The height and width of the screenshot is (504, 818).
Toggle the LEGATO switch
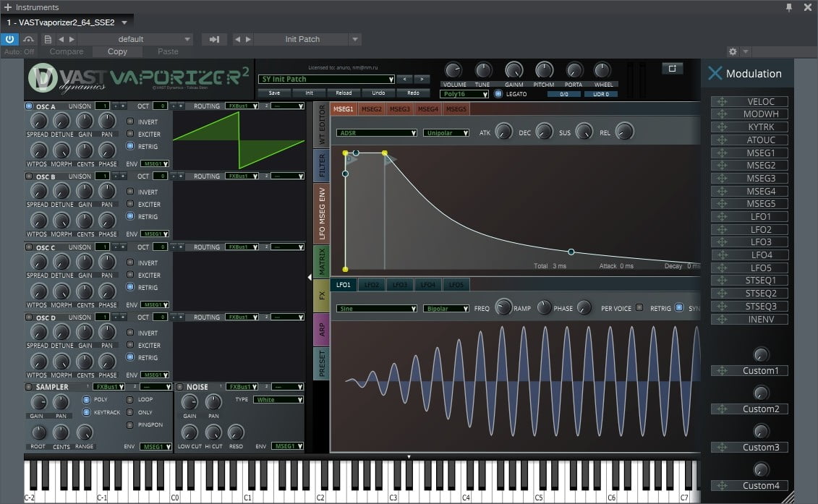tap(498, 94)
